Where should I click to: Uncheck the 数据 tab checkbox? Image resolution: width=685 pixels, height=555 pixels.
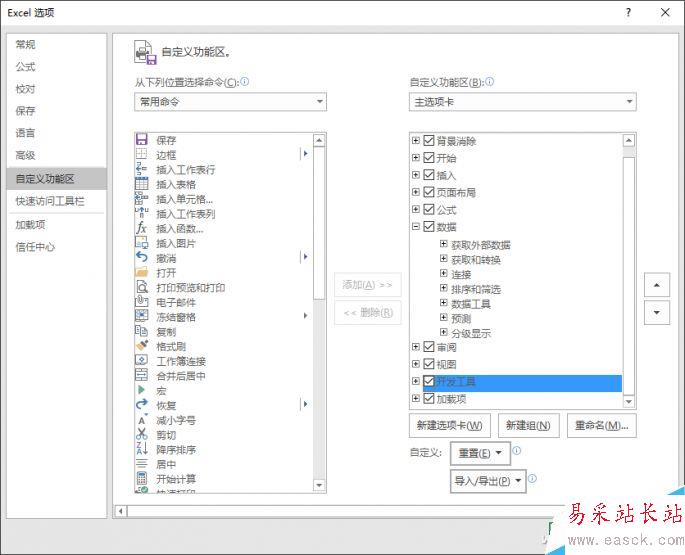(x=429, y=226)
